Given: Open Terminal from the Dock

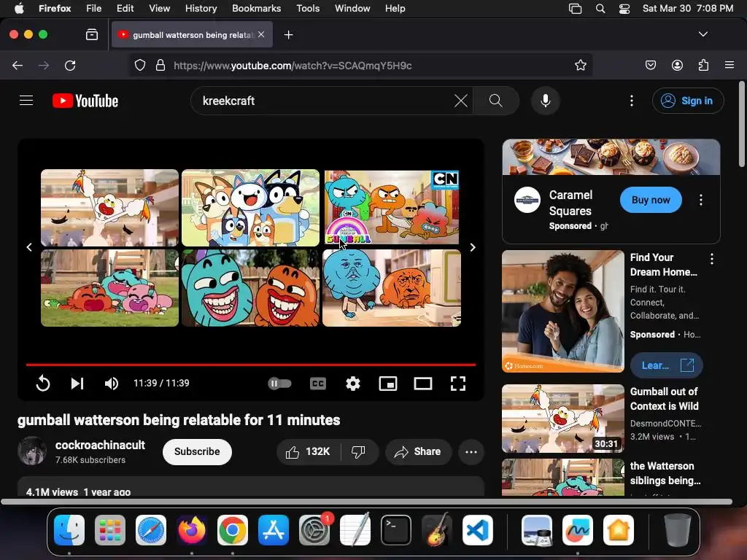Looking at the screenshot, I should (x=396, y=530).
